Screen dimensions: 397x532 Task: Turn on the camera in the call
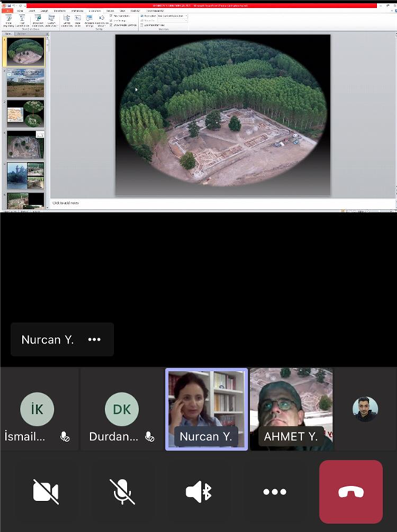coord(46,491)
